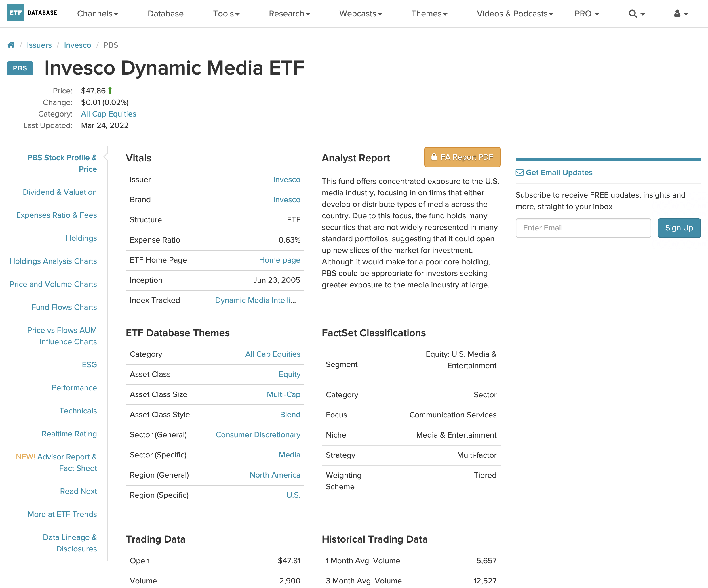
Task: Click the Get Email Updates heading
Action: [559, 173]
